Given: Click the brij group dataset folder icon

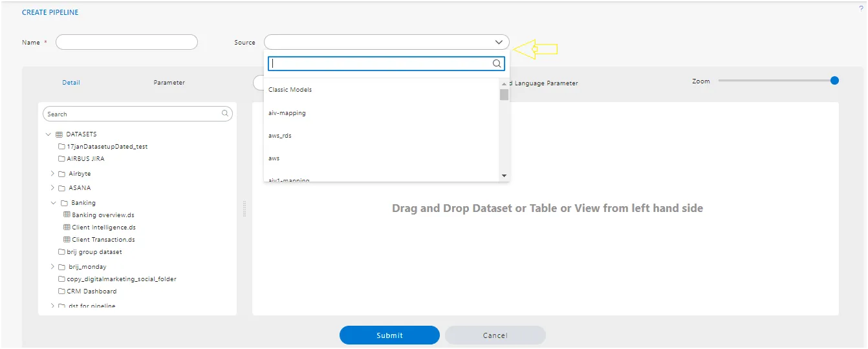Looking at the screenshot, I should click(x=61, y=252).
